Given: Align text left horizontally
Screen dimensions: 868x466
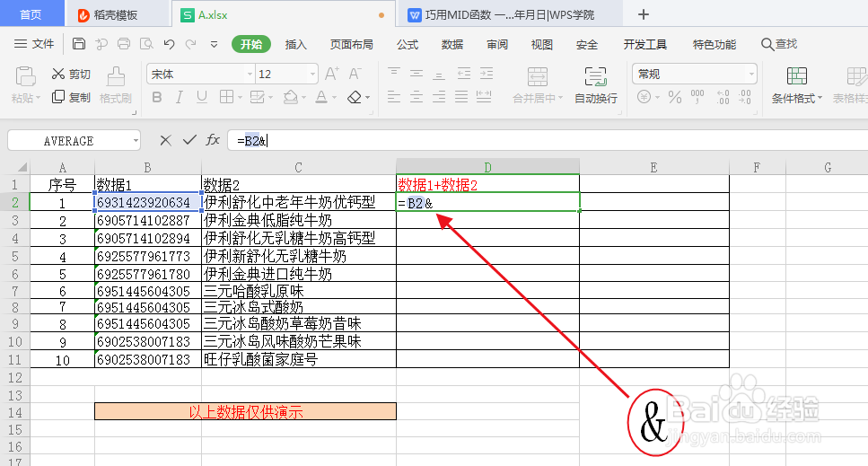Looking at the screenshot, I should coord(394,97).
